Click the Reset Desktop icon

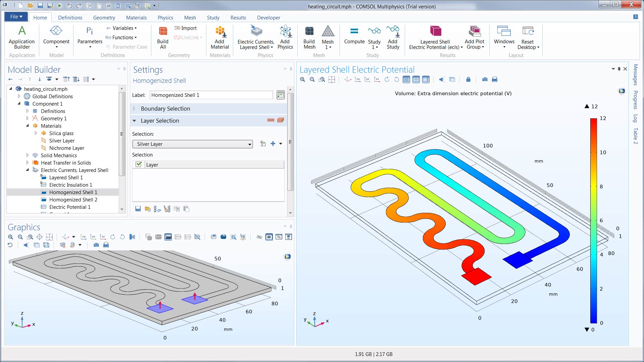click(528, 37)
